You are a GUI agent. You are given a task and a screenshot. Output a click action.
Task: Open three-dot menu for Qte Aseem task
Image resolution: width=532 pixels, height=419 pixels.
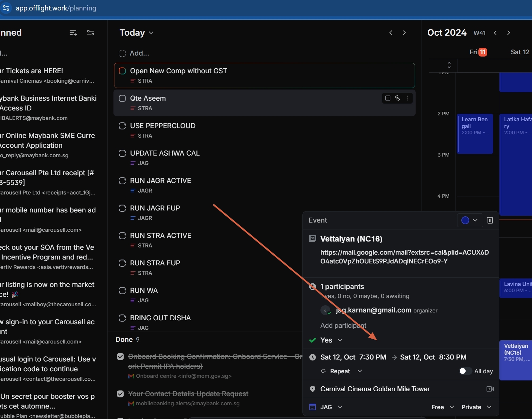tap(407, 98)
